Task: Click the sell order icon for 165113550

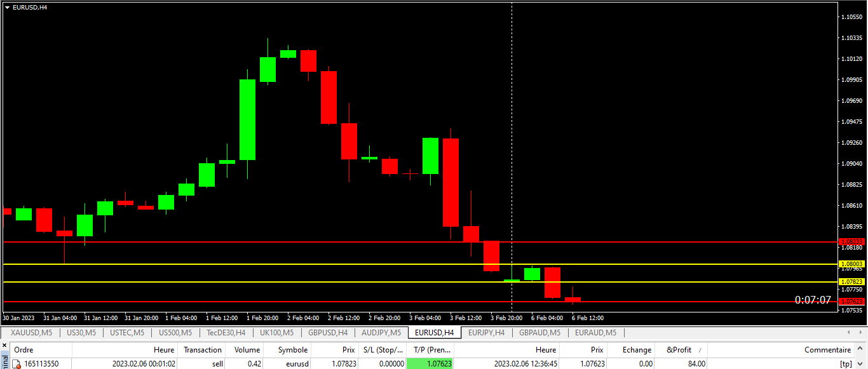Action: 17,364
